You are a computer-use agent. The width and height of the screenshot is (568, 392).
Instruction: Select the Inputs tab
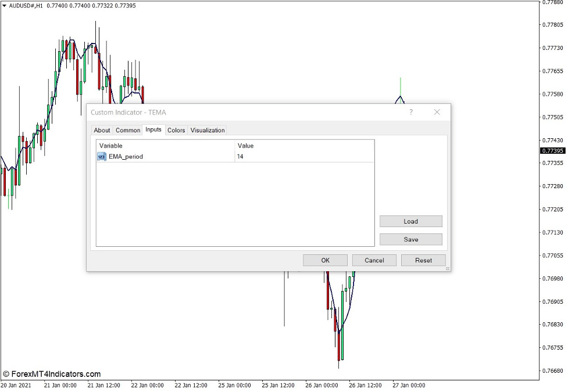click(153, 130)
